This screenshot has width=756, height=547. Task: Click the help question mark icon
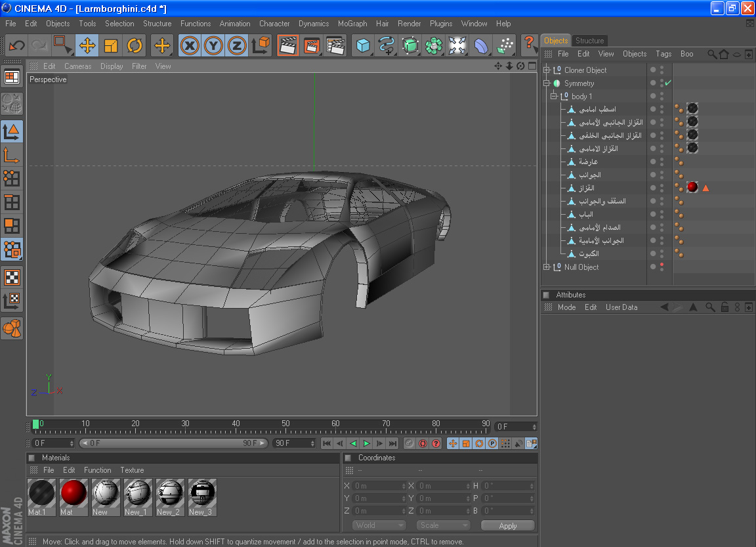pos(529,45)
